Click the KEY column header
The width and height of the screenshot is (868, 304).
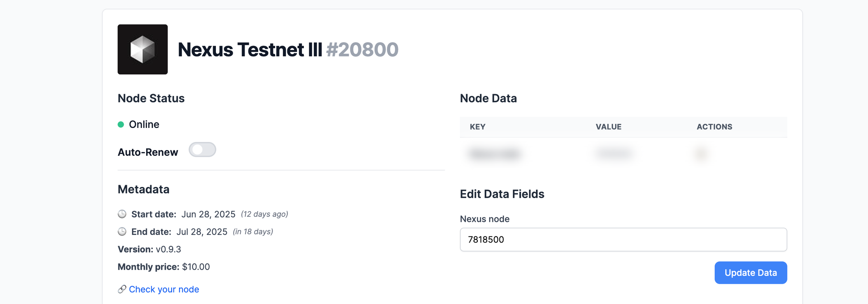(x=477, y=127)
